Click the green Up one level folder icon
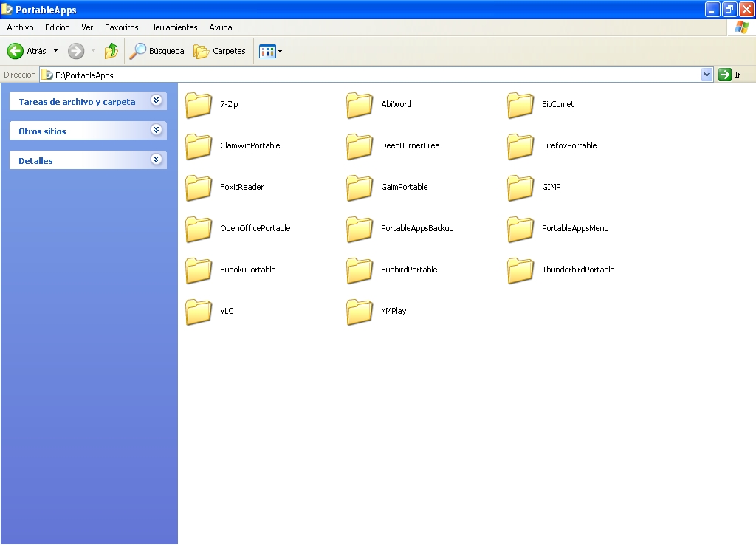756x545 pixels. tap(111, 51)
